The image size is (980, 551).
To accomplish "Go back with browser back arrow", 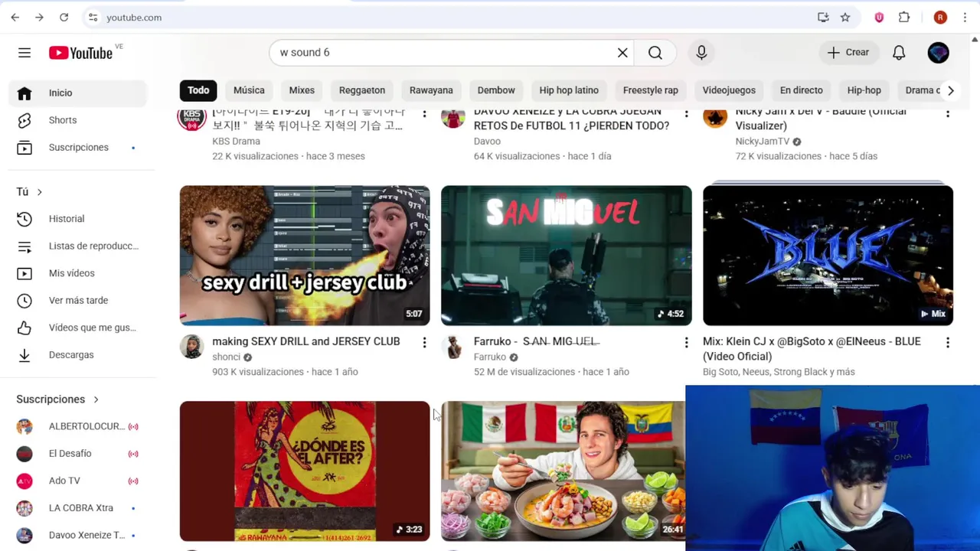I will (15, 17).
